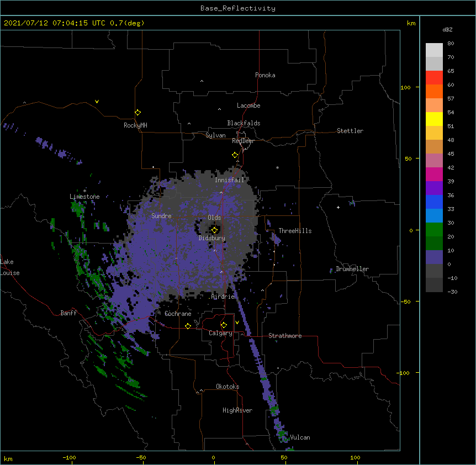Select the darkest grey -30 to -10 swatch
This screenshot has height=465, width=476.
(x=434, y=285)
